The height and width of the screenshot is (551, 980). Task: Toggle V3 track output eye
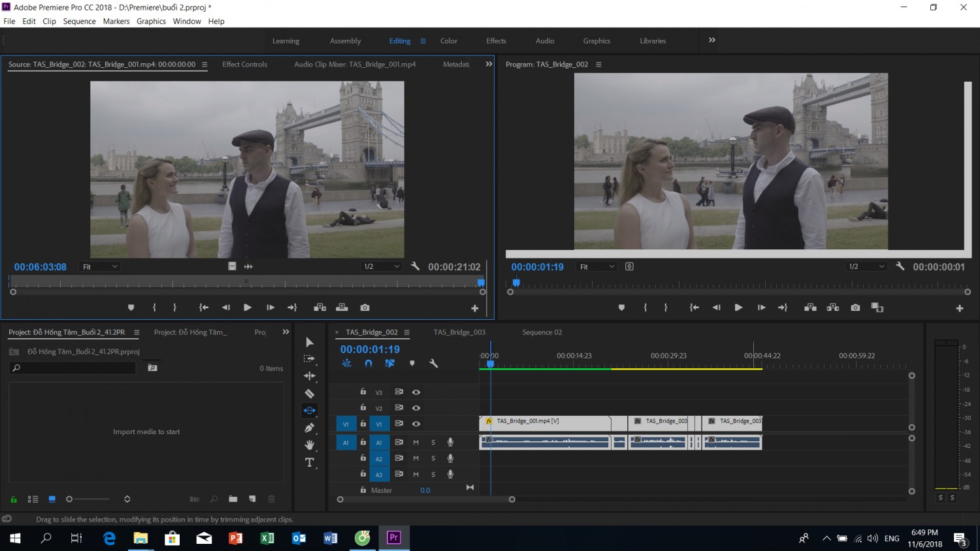[416, 392]
